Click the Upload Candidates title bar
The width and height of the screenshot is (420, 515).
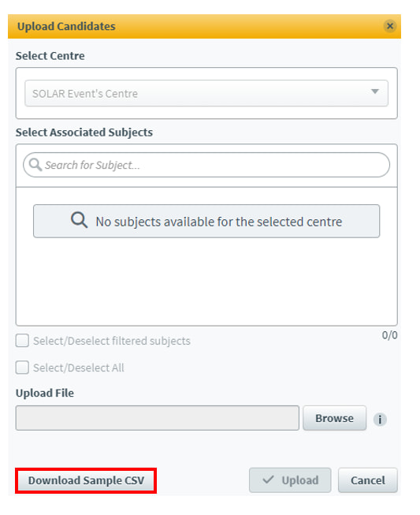click(204, 26)
